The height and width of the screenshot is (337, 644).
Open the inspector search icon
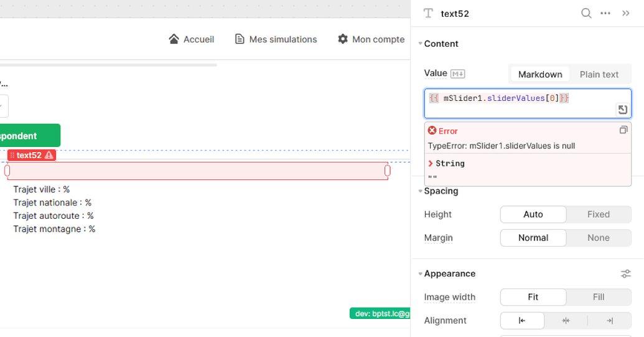pyautogui.click(x=586, y=13)
